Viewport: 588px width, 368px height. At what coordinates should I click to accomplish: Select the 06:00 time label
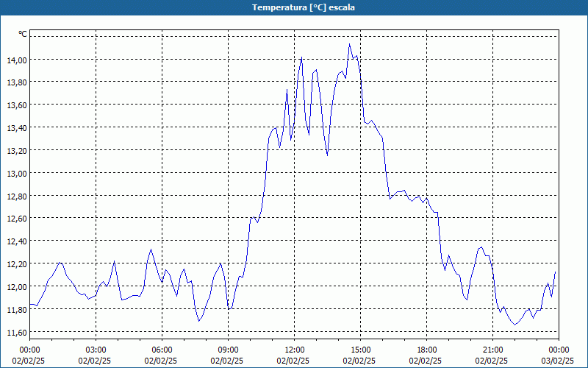coord(162,350)
